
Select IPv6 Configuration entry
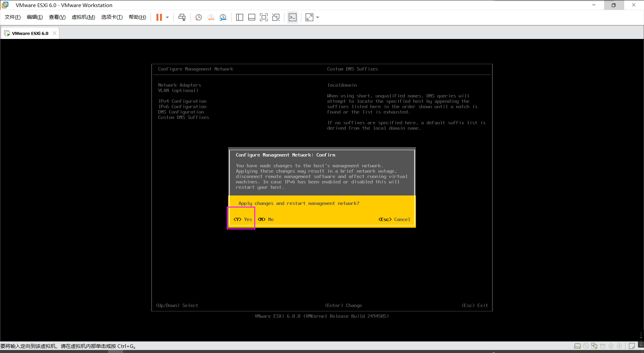(x=182, y=106)
